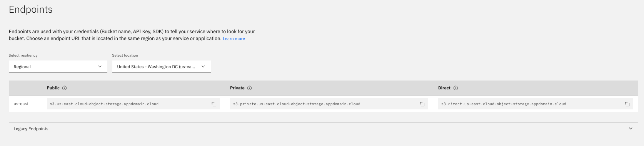Click the Legacy Endpoints title text
This screenshot has height=146, width=644.
pos(31,129)
